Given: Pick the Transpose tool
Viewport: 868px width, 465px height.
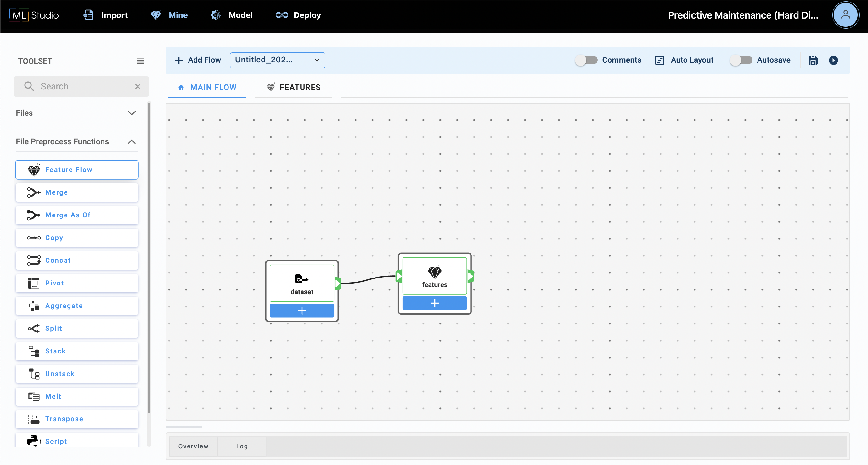Looking at the screenshot, I should 77,419.
